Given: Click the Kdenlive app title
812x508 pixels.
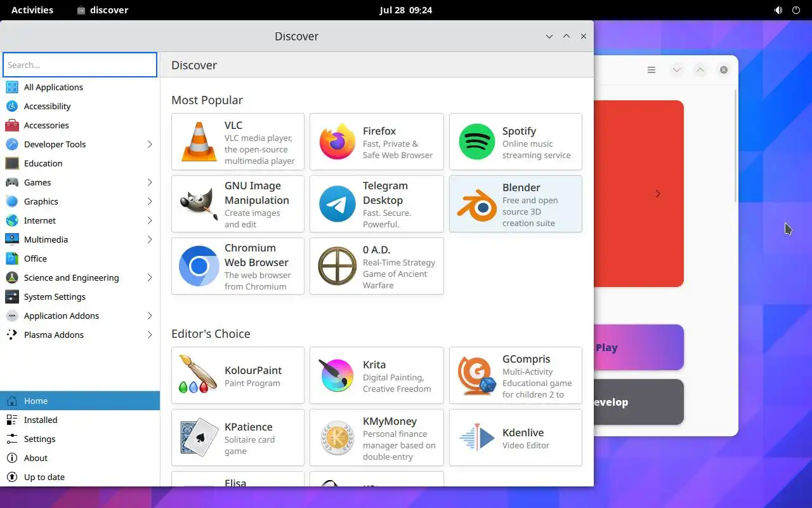Looking at the screenshot, I should (x=523, y=432).
